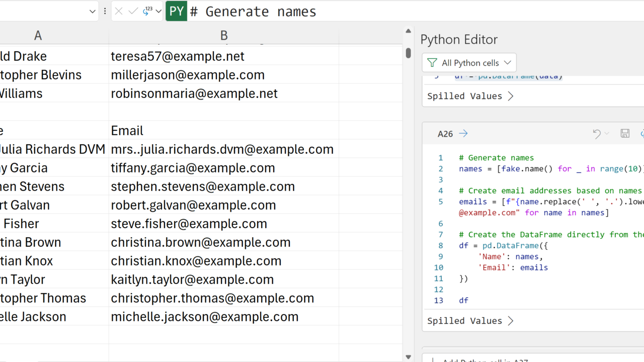This screenshot has height=362, width=644.
Task: Open the Python output type dropdown arrow
Action: [158, 11]
